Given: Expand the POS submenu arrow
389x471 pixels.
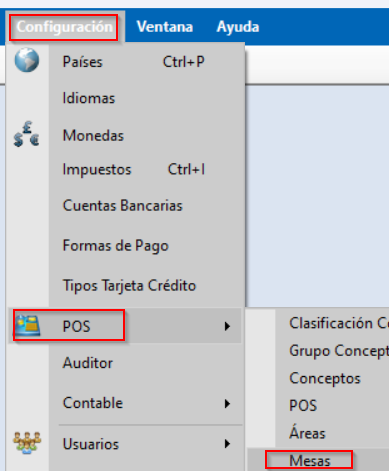Looking at the screenshot, I should point(227,326).
